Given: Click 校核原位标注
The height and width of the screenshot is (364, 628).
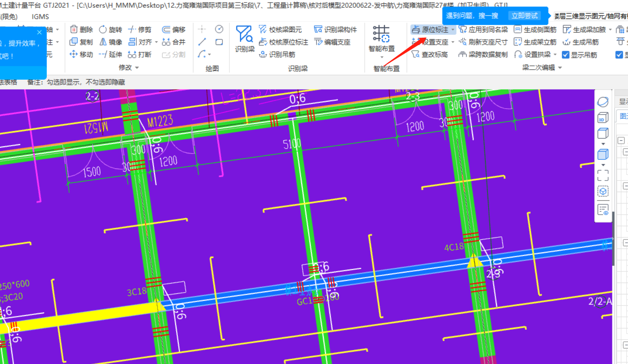Looking at the screenshot, I should [283, 42].
